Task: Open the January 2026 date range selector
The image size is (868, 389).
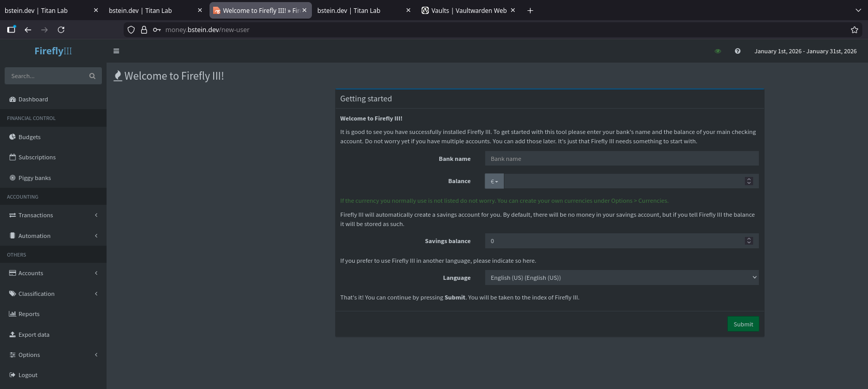Action: (805, 51)
